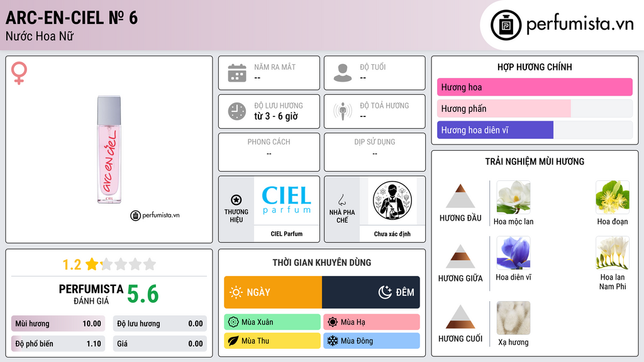Click the moon icon in the Đêm bar
Image resolution: width=644 pixels, height=362 pixels.
(385, 292)
